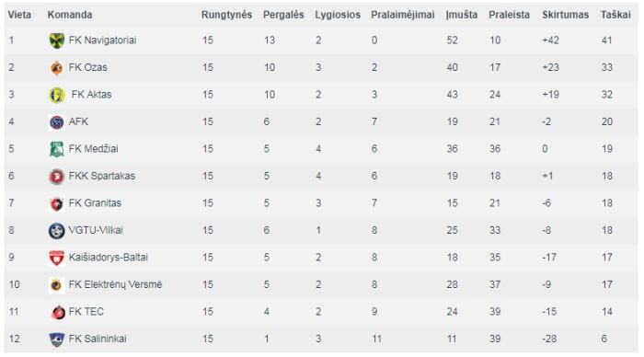Open the FK Elektrėnų Versmė team name
The width and height of the screenshot is (644, 357).
pyautogui.click(x=115, y=284)
